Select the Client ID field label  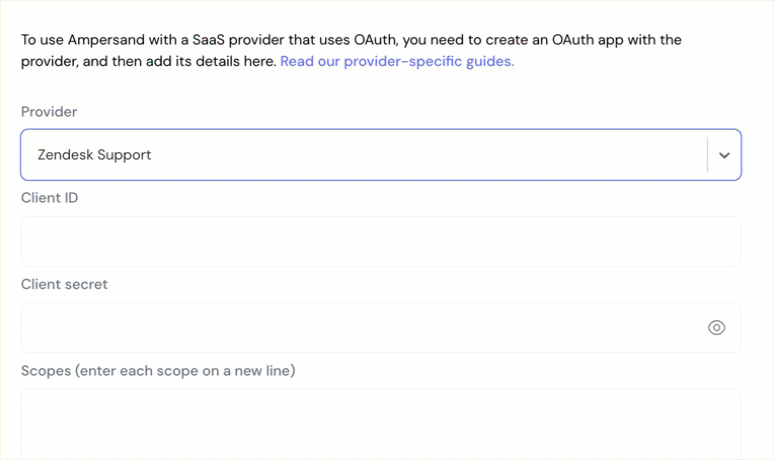pos(49,197)
